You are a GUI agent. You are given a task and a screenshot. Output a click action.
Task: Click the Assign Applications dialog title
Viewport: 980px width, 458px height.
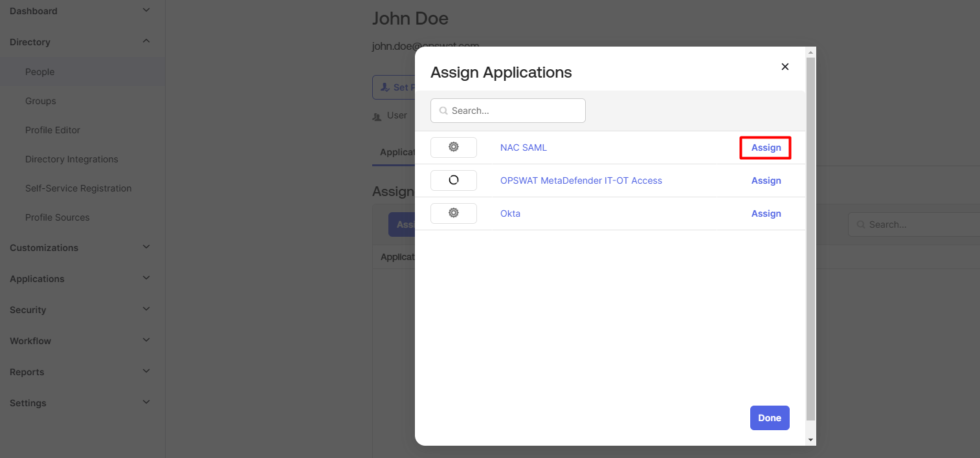(501, 72)
